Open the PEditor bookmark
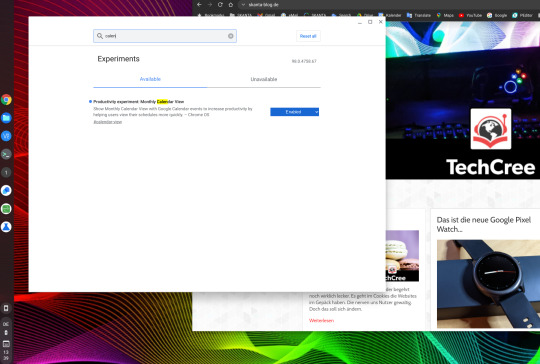Image resolution: width=540 pixels, height=364 pixels. (522, 15)
